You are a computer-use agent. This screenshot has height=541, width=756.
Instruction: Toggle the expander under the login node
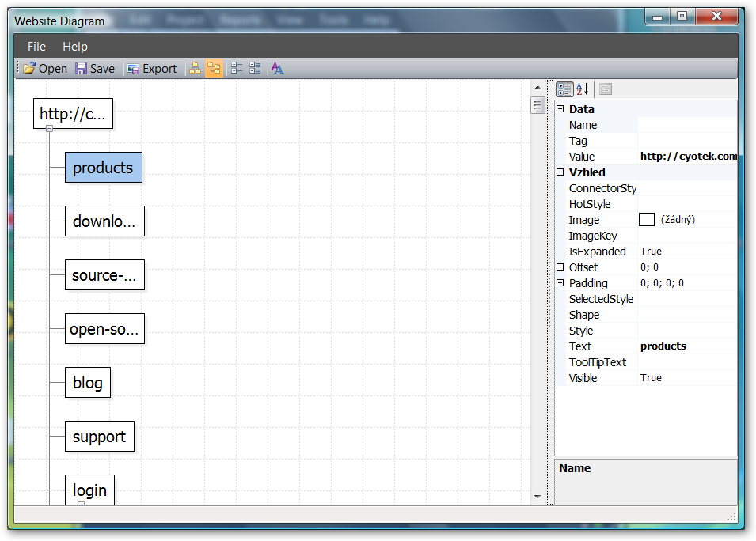tap(81, 503)
